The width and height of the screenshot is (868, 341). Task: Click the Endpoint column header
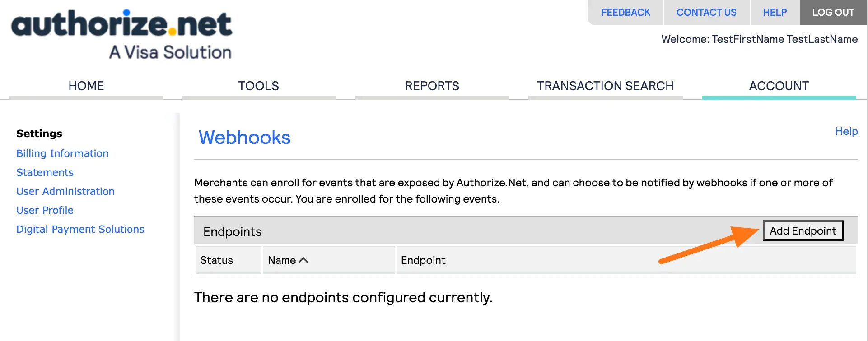(x=423, y=260)
